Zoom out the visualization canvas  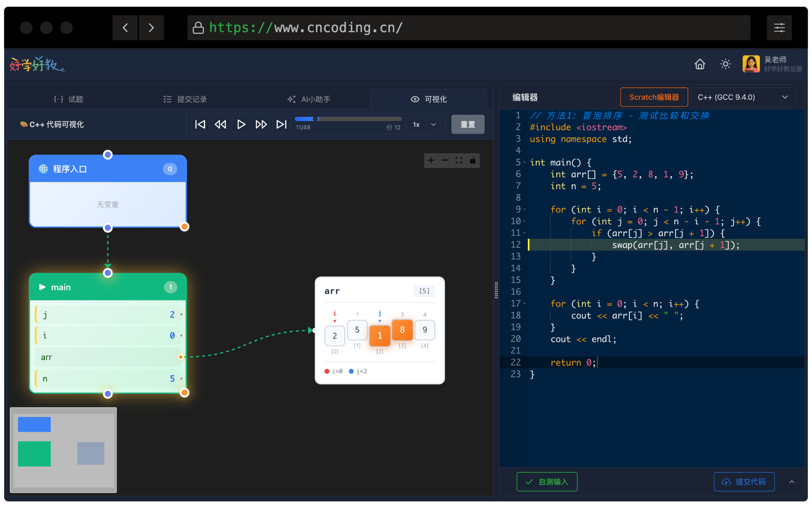coord(445,160)
